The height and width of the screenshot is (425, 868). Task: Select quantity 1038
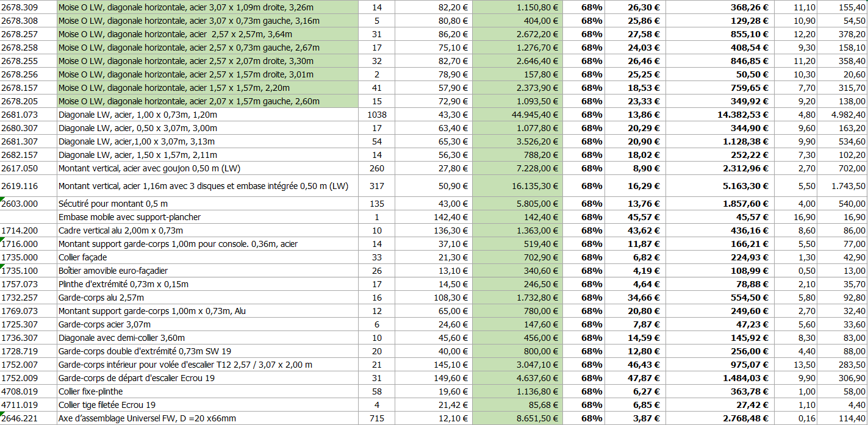pyautogui.click(x=377, y=115)
